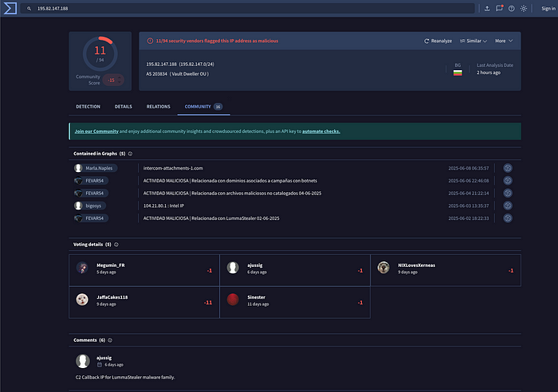
Task: Click the upload file icon
Action: click(487, 9)
